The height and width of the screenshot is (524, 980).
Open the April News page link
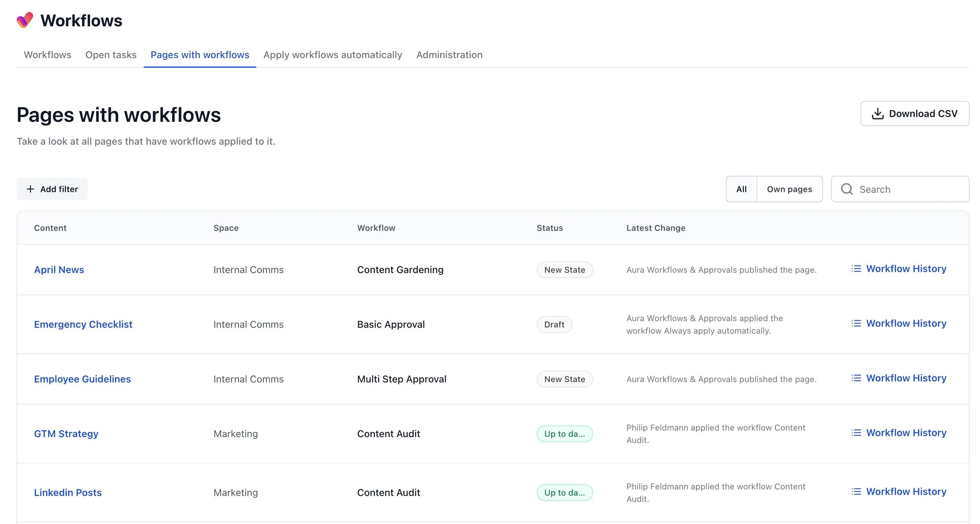coord(59,270)
